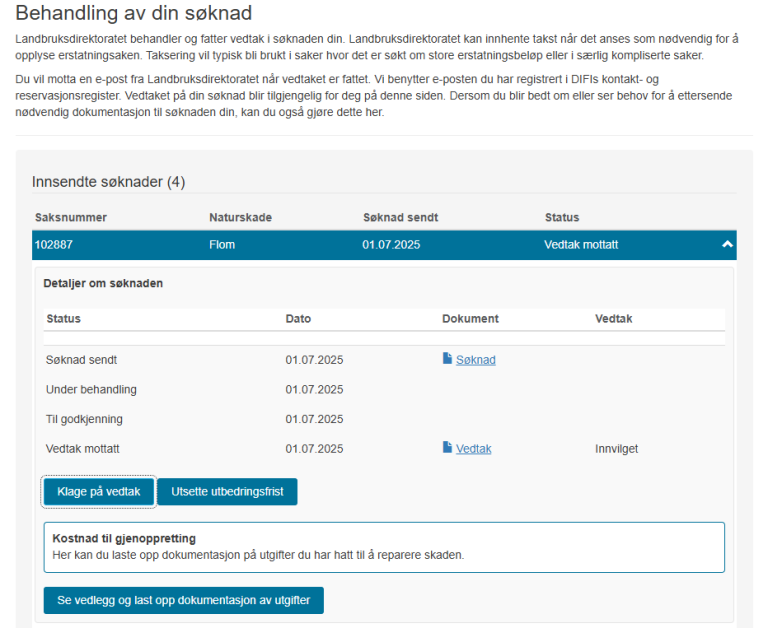Viewport: 768px width, 628px height.
Task: Click the document icon beside Søknad
Action: pyautogui.click(x=447, y=359)
